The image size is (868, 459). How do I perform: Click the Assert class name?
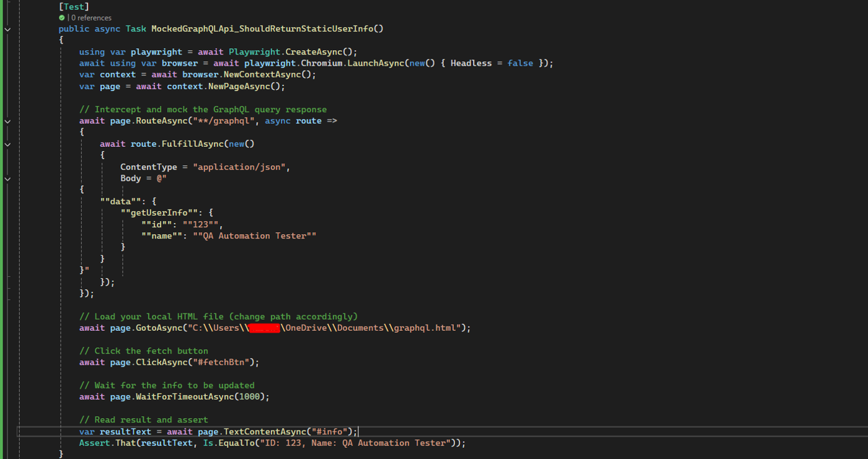click(95, 444)
